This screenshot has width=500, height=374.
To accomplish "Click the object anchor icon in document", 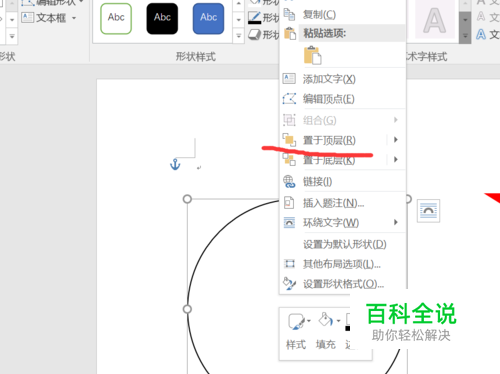I will pos(175,164).
